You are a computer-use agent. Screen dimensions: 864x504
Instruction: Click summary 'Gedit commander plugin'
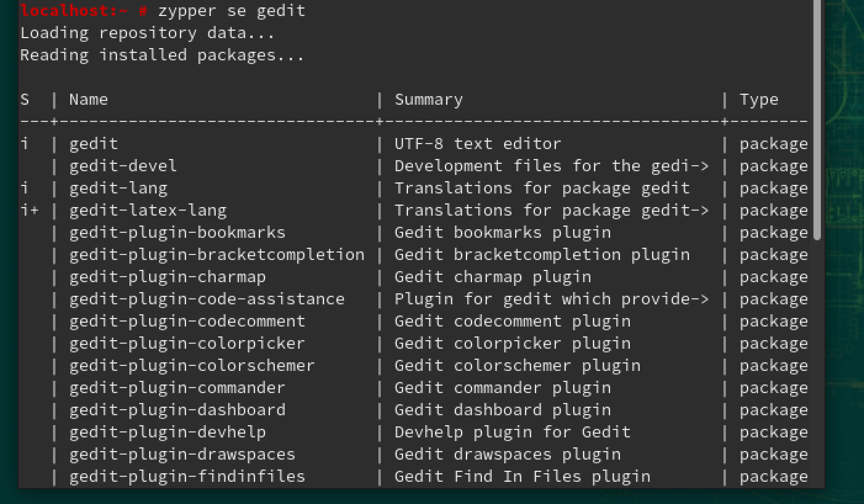[503, 388]
